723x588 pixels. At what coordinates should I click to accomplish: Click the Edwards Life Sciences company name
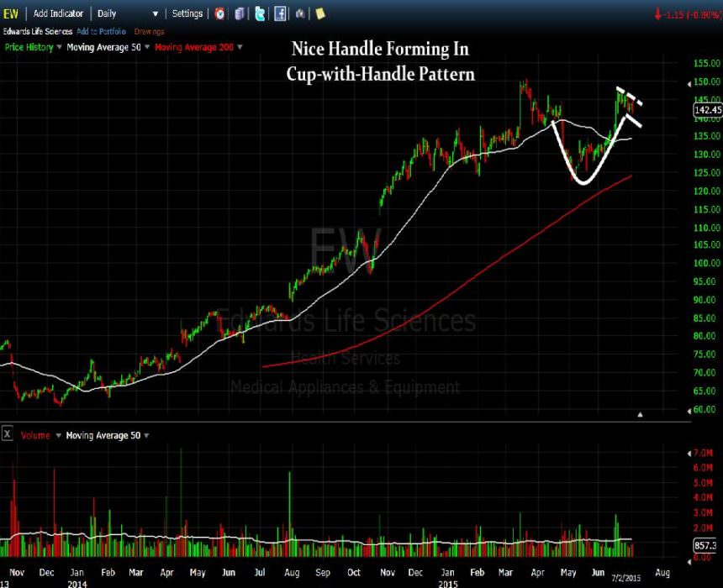(x=38, y=31)
